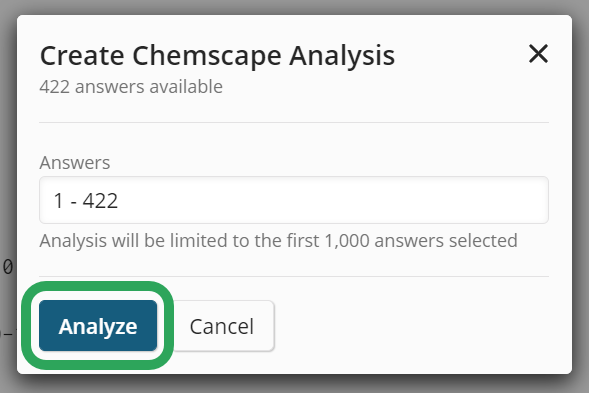This screenshot has height=393, width=589.
Task: Click the dimmed backdrop below the dialog
Action: (294, 385)
